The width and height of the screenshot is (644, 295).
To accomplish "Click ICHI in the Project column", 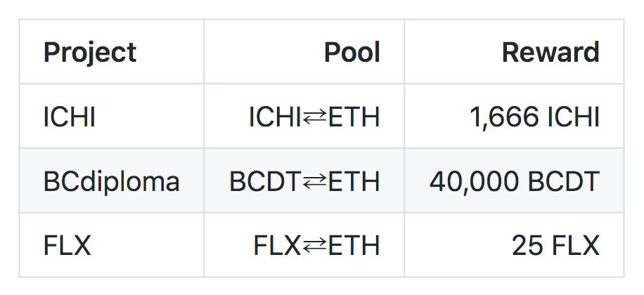I will (69, 117).
